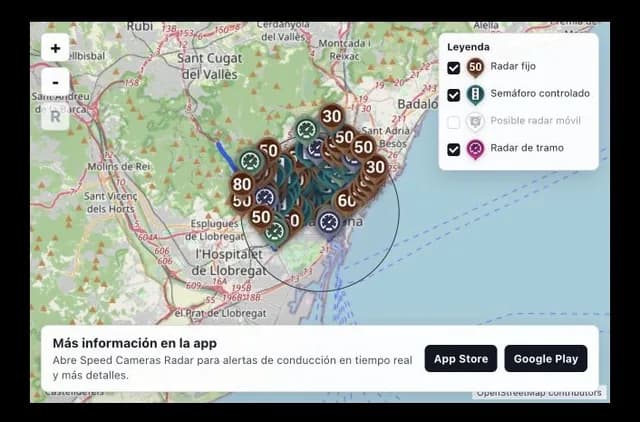Open the App Store link
Screen dimensions: 640x422
click(461, 359)
